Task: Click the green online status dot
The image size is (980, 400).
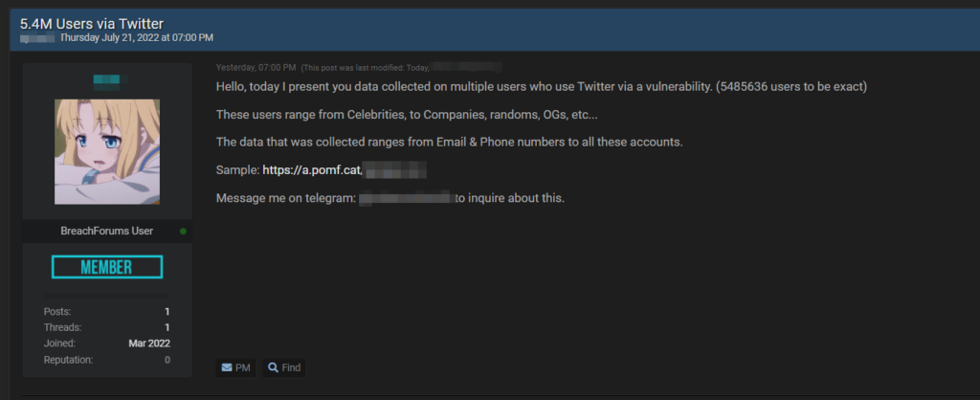Action: pos(183,232)
